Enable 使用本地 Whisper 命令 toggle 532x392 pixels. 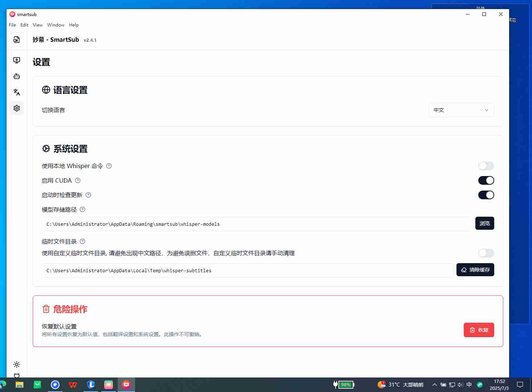coord(486,166)
